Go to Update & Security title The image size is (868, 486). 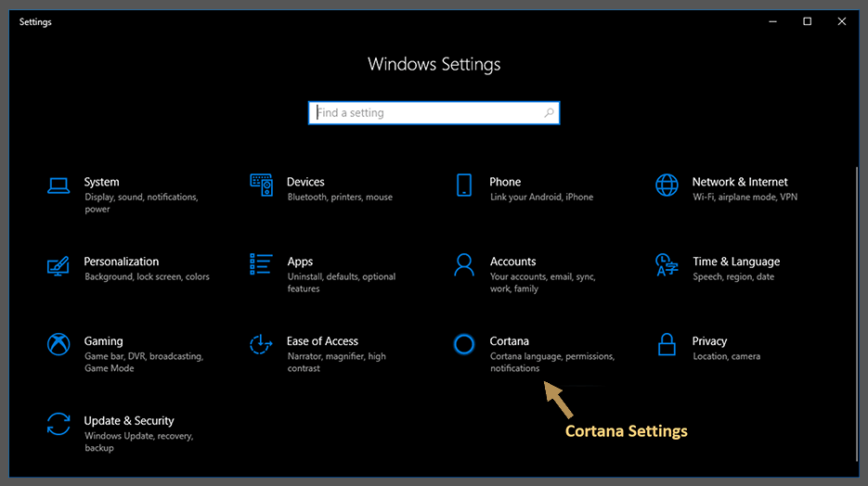point(129,421)
